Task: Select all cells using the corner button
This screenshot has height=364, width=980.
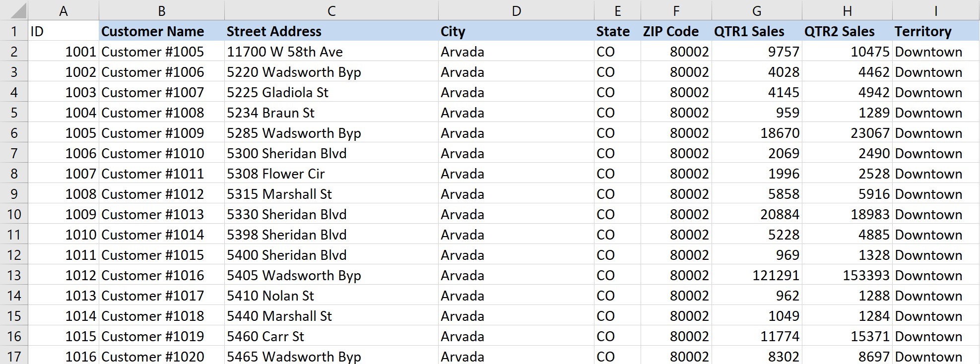Action: click(13, 10)
